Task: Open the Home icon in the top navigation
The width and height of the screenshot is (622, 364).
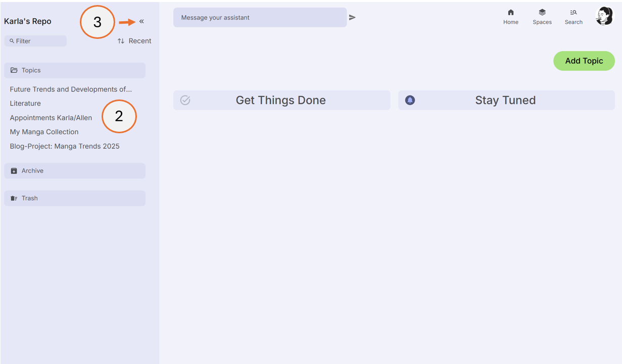Action: pyautogui.click(x=510, y=16)
